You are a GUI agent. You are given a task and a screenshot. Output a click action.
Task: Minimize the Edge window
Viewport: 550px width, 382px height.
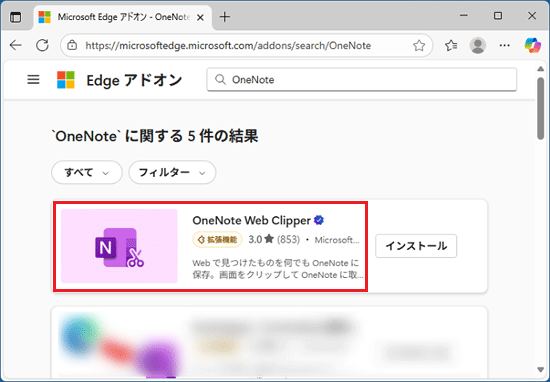(x=464, y=15)
